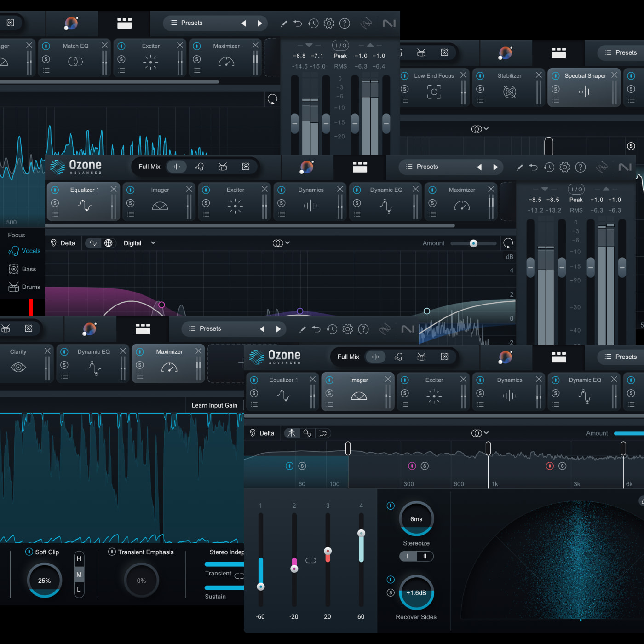Screen dimensions: 644x644
Task: Select the Low End Focus module
Action: tap(433, 87)
